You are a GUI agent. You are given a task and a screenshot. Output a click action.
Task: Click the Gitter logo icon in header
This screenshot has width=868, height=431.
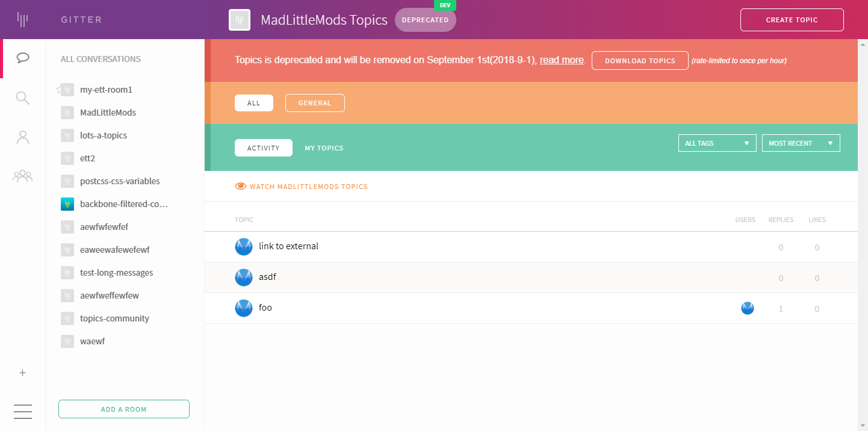click(23, 20)
